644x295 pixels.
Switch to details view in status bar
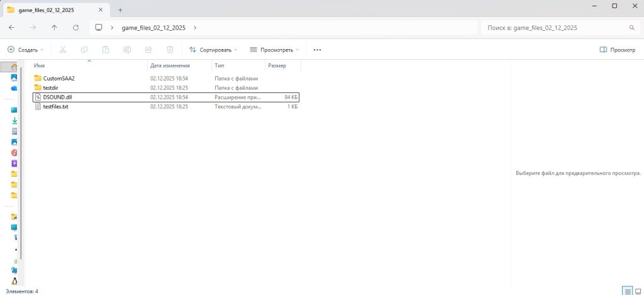[x=626, y=291]
